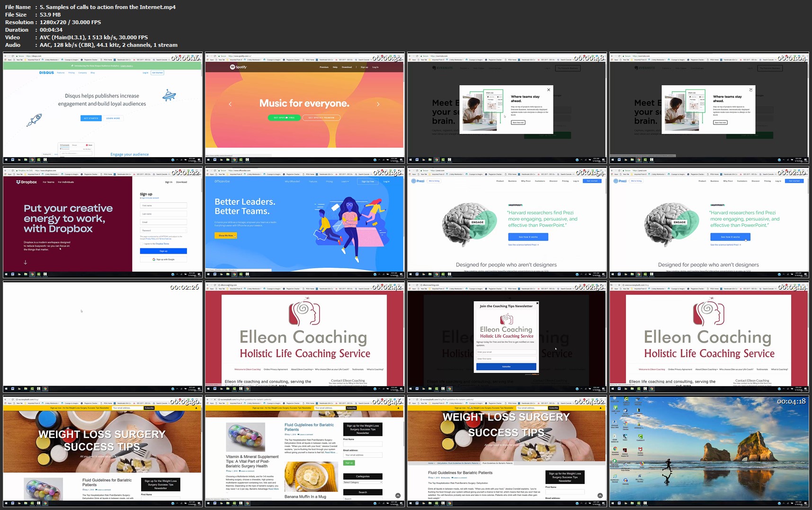This screenshot has height=510, width=812.
Task: Click the scroll-to-top icon in the 00:03:46 frame
Action: pyautogui.click(x=398, y=496)
